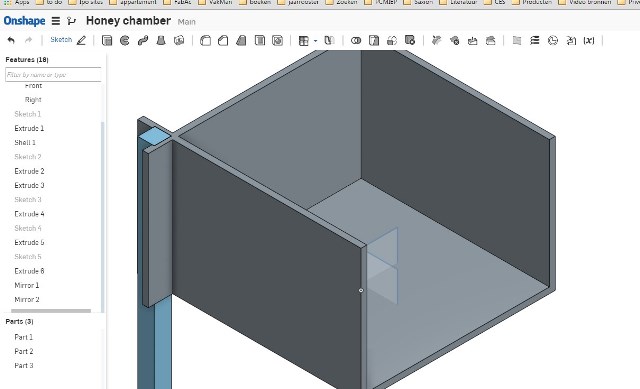Open the pattern tool dropdown arrow
This screenshot has height=389, width=640.
[316, 41]
